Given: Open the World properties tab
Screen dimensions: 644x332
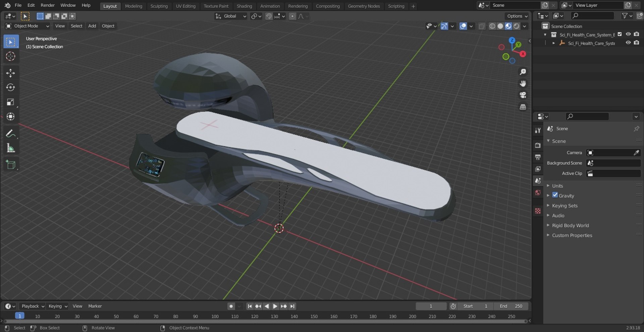Looking at the screenshot, I should pyautogui.click(x=538, y=192).
